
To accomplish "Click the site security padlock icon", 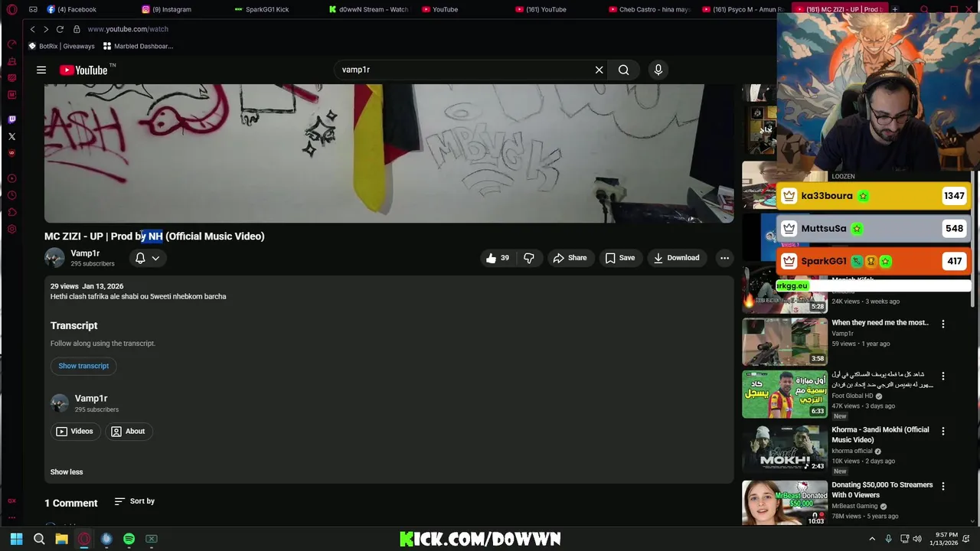I will click(77, 29).
